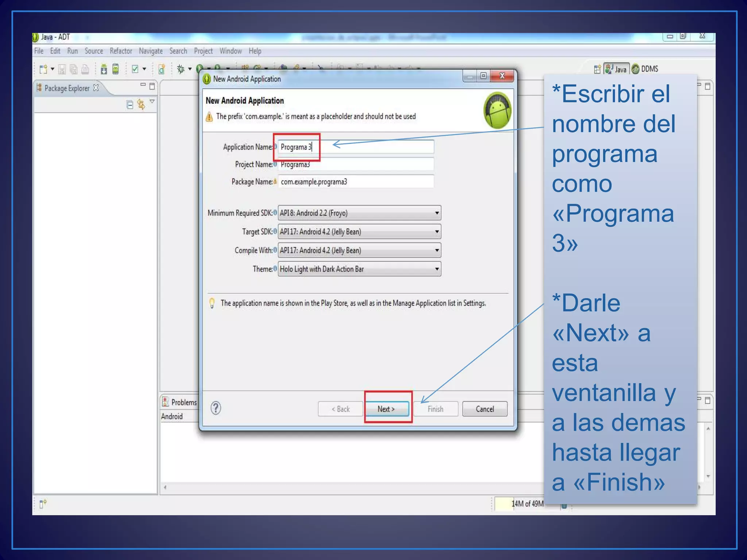Minimize the Package Explorer panel
747x560 pixels.
coord(143,85)
